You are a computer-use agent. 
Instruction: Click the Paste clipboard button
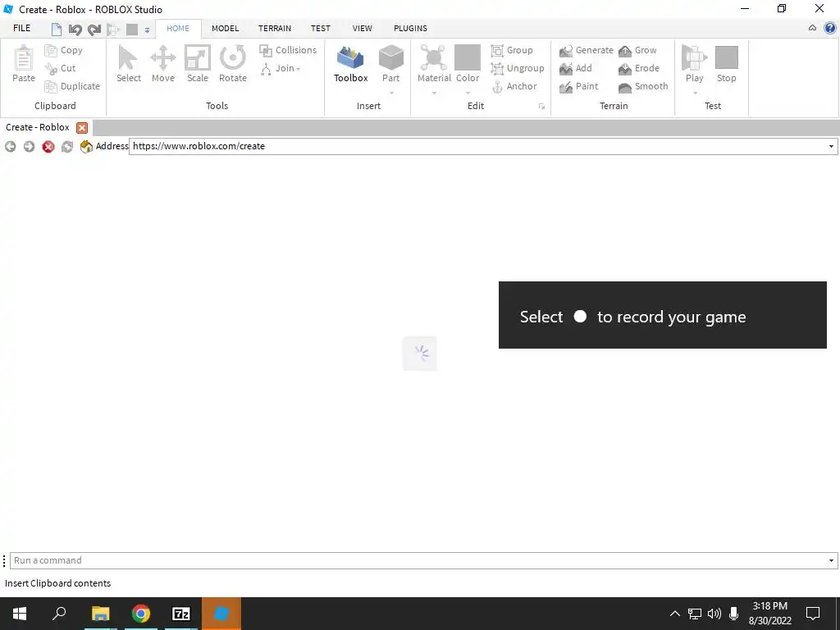coord(24,64)
